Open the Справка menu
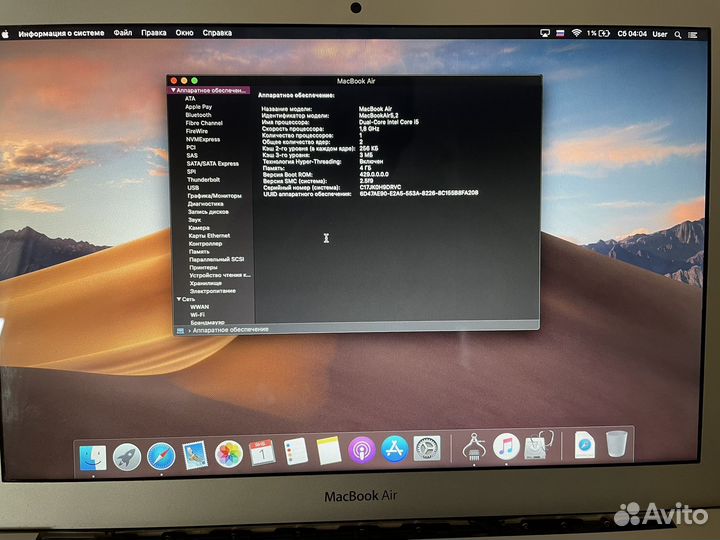 (217, 33)
